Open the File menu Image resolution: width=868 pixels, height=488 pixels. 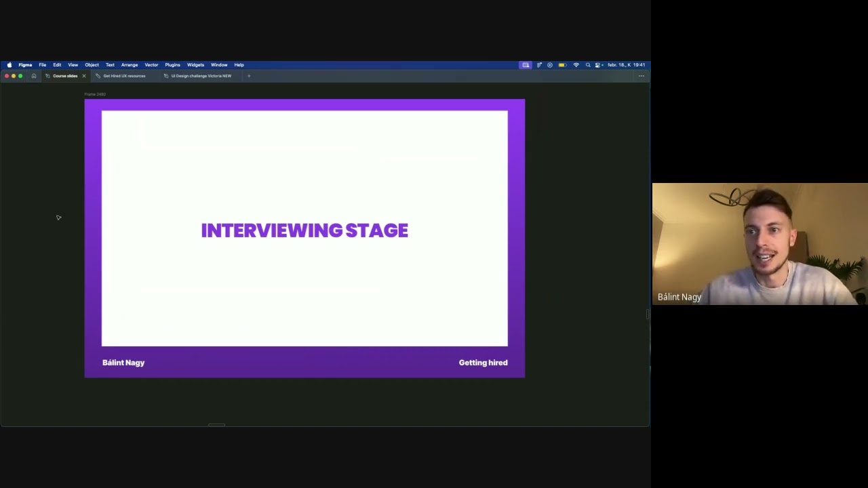(x=42, y=65)
